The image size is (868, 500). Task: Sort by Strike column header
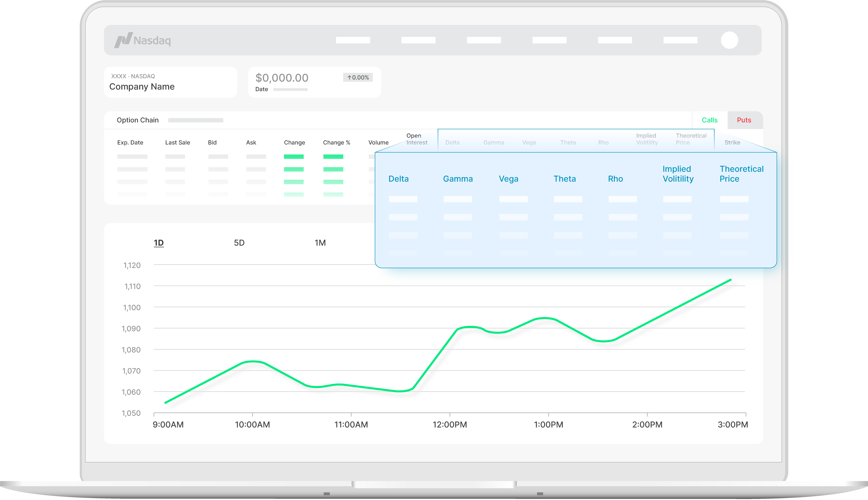click(732, 143)
